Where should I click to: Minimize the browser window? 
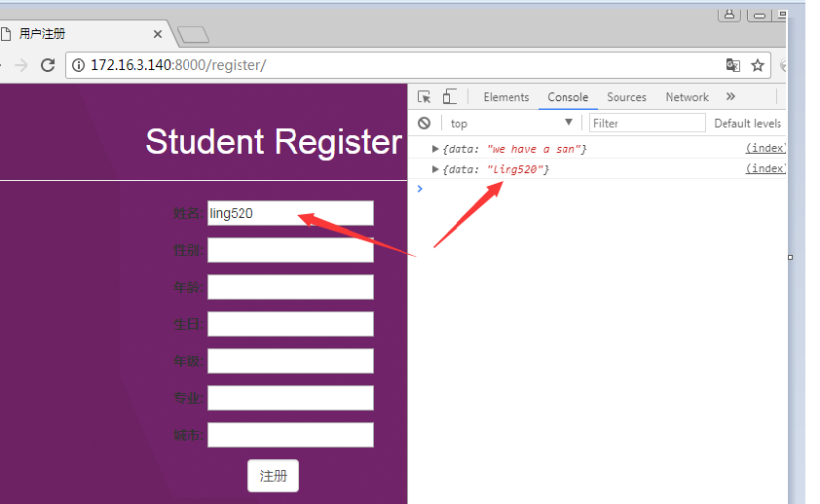760,15
